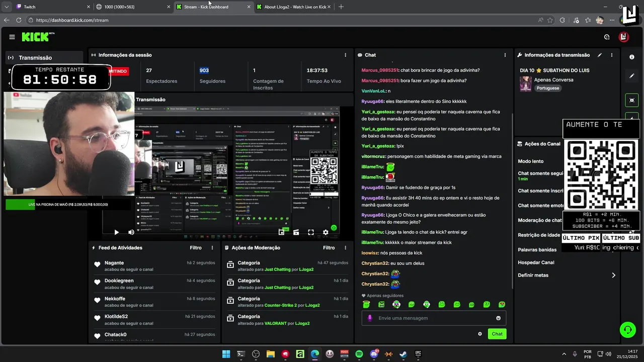Click the purple microphone icon in chat input
Image resolution: width=644 pixels, height=362 pixels.
click(370, 318)
